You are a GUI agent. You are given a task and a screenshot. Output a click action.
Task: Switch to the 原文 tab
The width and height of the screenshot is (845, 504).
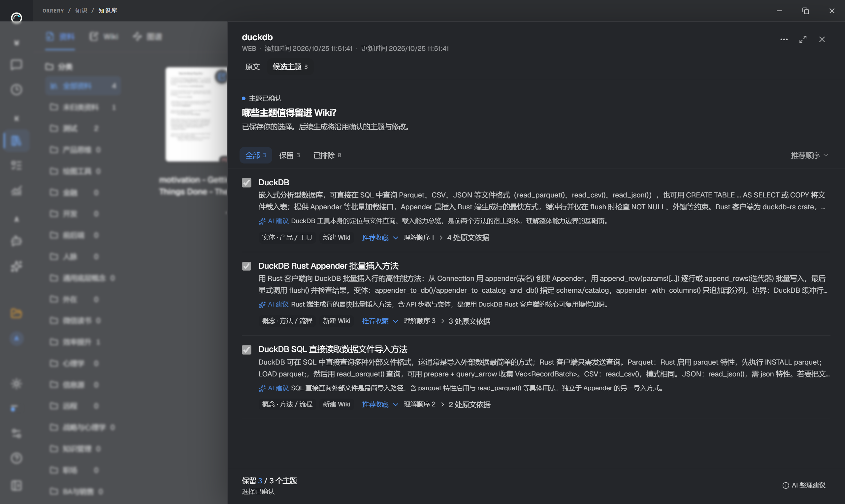point(252,67)
